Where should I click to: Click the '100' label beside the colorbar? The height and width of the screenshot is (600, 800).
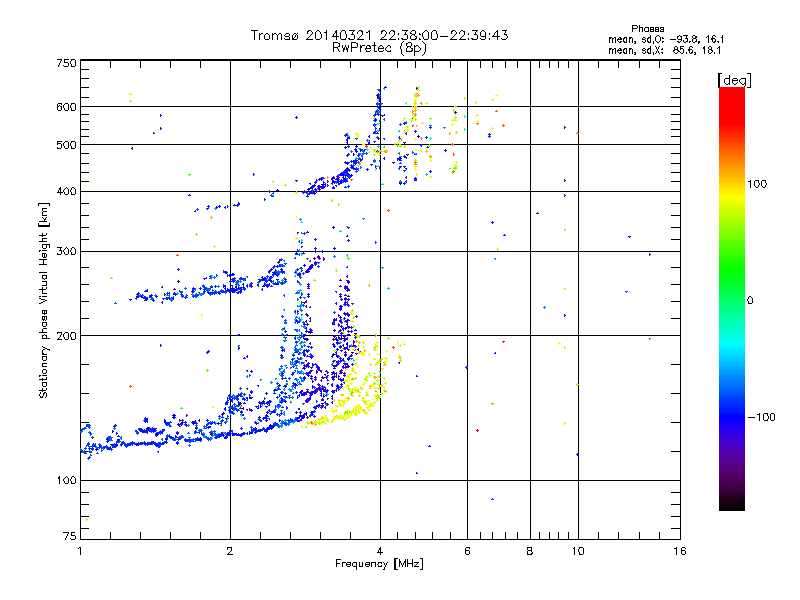(757, 184)
